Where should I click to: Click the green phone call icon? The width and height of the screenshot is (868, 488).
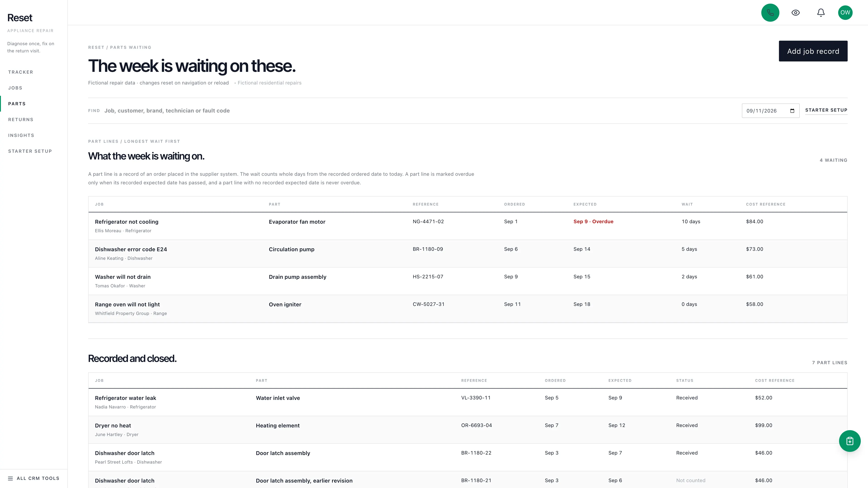click(770, 12)
